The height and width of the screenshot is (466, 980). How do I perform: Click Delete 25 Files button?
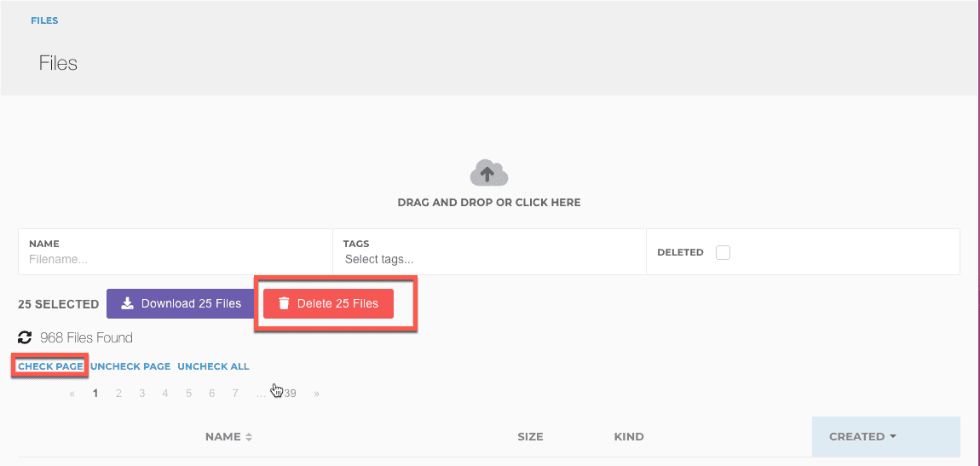pyautogui.click(x=328, y=303)
